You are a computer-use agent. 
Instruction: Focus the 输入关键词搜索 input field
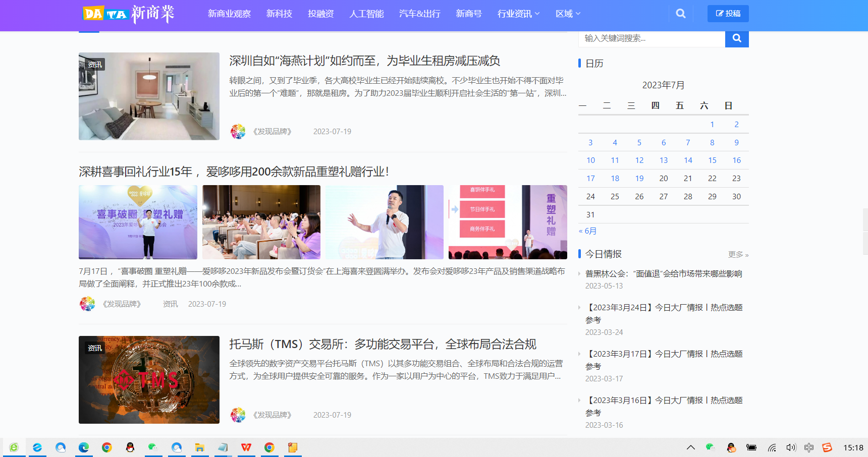click(x=652, y=38)
